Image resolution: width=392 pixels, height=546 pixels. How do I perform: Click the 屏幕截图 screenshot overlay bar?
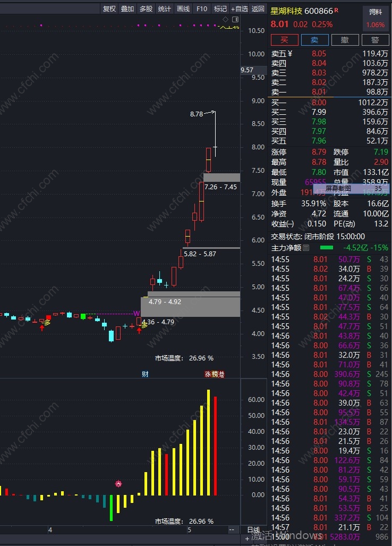(x=351, y=188)
